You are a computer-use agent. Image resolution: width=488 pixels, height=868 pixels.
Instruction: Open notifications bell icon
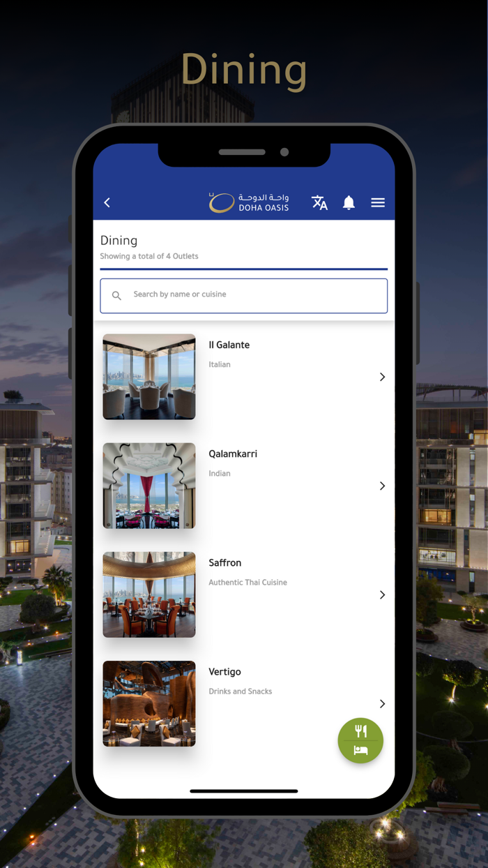click(349, 202)
